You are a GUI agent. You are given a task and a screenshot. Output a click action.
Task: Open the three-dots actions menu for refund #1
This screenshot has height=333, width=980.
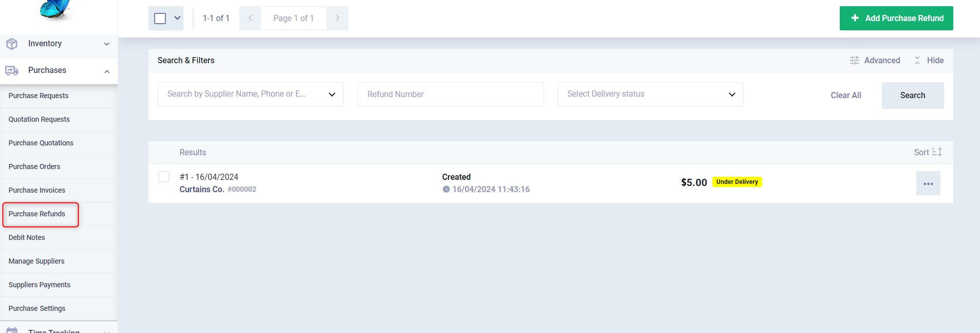(x=928, y=183)
